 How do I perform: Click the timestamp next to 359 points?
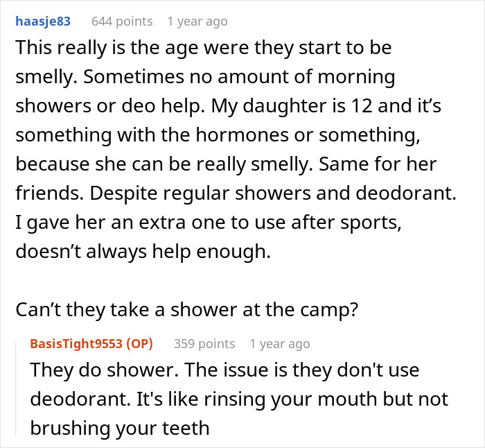(279, 344)
